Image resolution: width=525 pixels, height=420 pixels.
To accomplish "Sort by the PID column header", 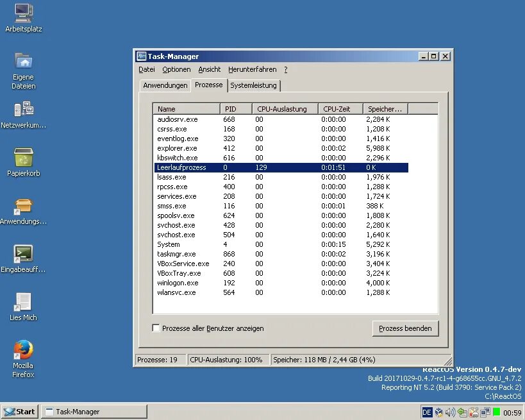I will pos(236,109).
